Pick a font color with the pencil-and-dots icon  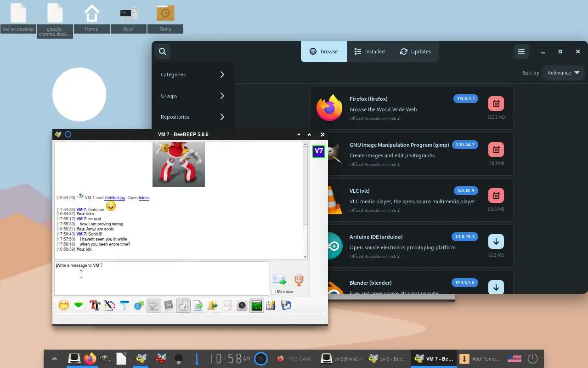point(109,305)
